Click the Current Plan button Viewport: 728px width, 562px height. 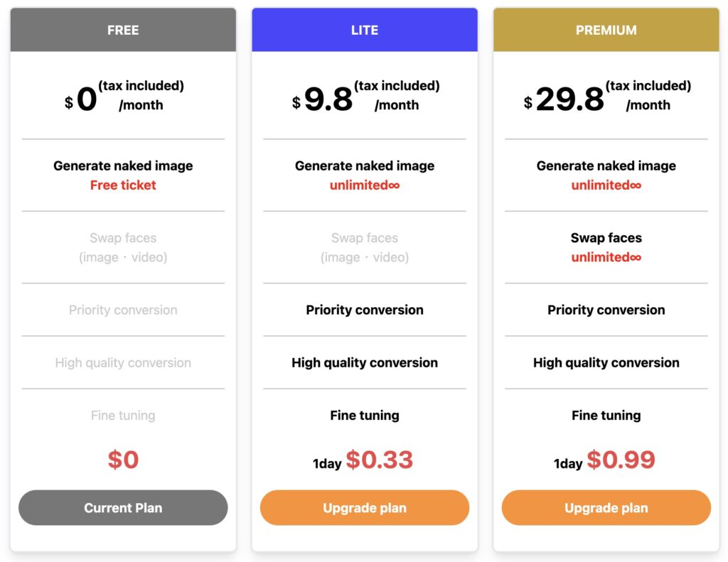122,508
